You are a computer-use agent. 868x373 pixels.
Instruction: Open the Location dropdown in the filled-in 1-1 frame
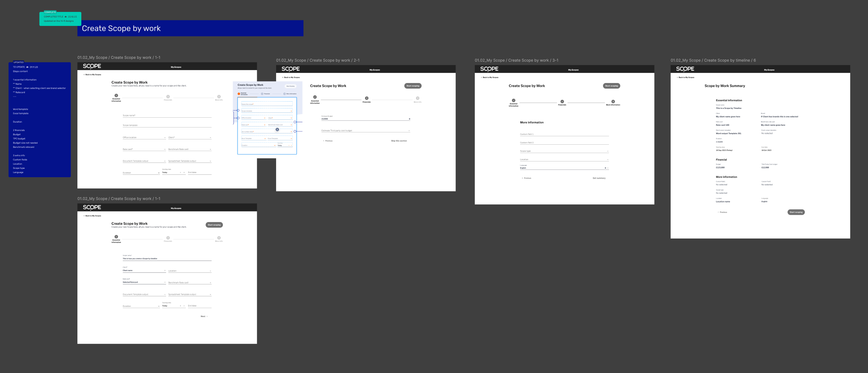click(x=190, y=271)
